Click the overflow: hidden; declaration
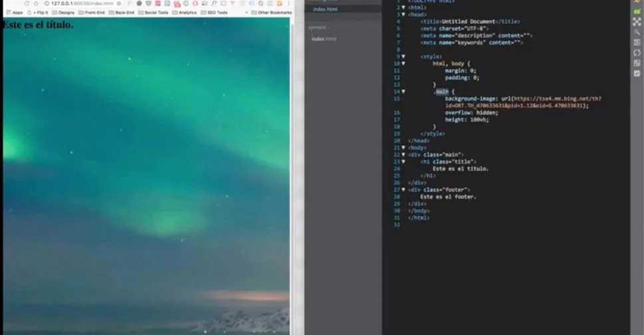 [x=472, y=112]
